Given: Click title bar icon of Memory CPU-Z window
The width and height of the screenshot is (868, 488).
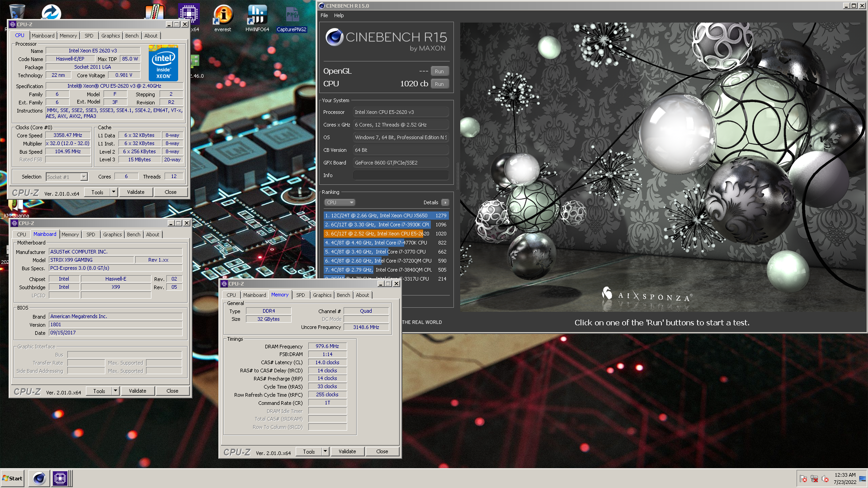Looking at the screenshot, I should coord(224,284).
